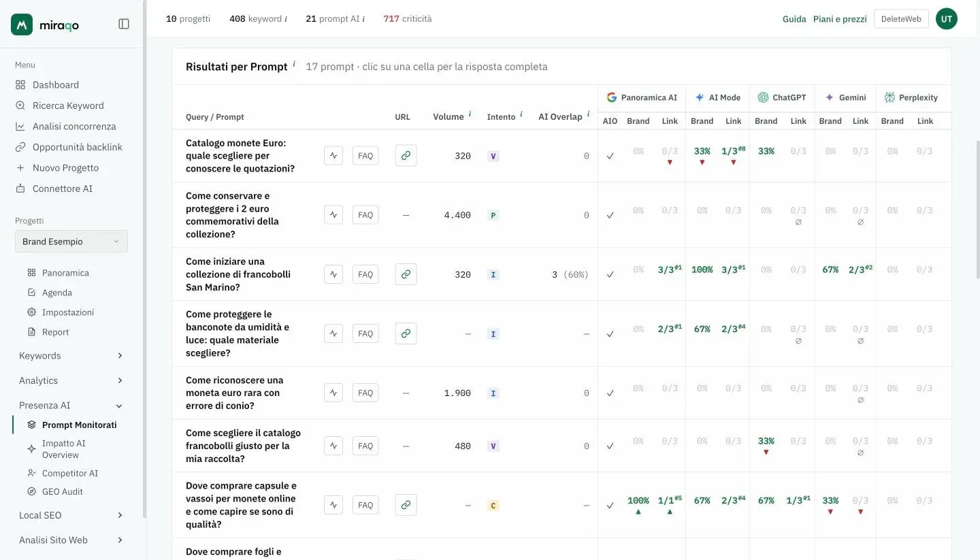
Task: Click FAQ button for capsule e vassoi row
Action: pos(365,505)
